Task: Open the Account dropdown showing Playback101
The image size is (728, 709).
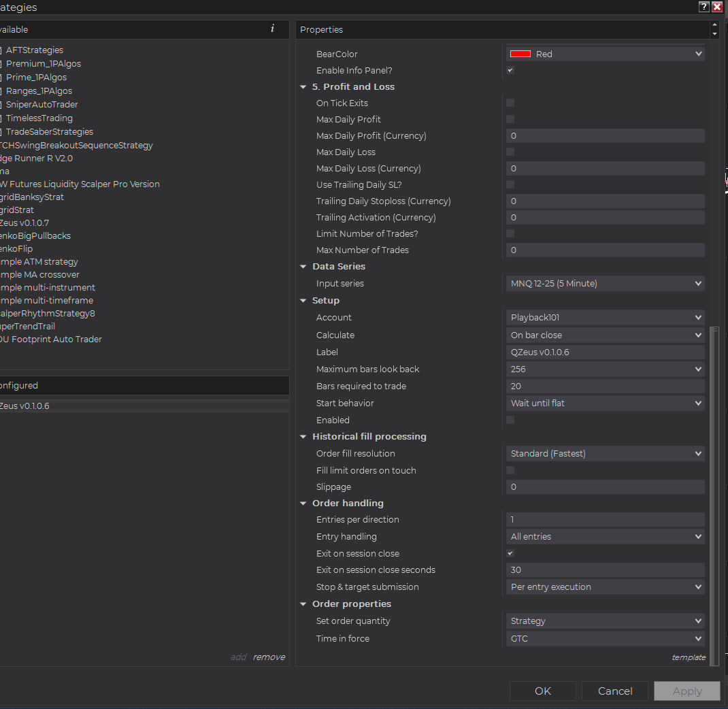Action: [605, 318]
